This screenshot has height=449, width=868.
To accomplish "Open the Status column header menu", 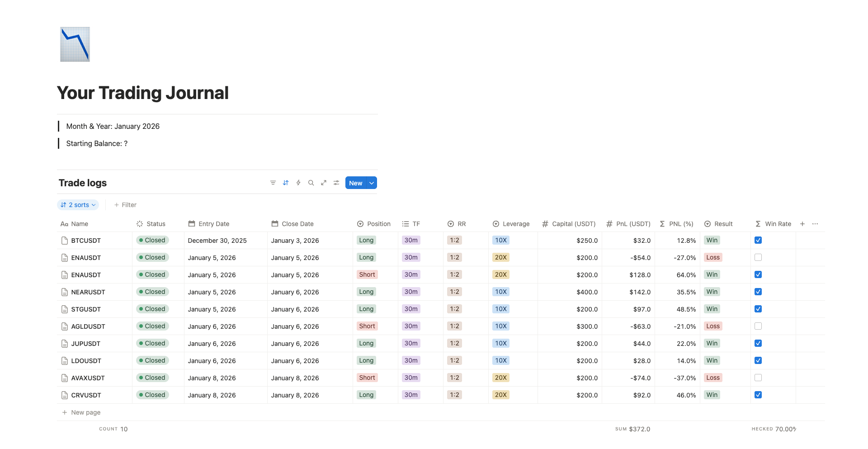I will 151,224.
